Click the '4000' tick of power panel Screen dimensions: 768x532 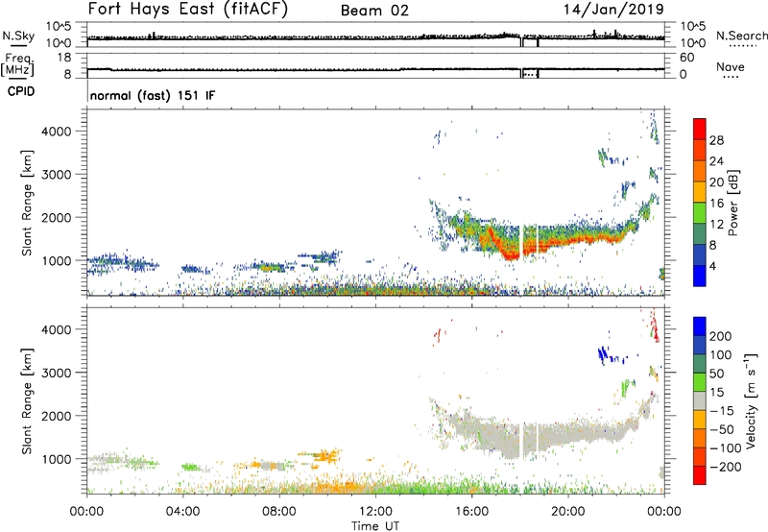coord(57,132)
